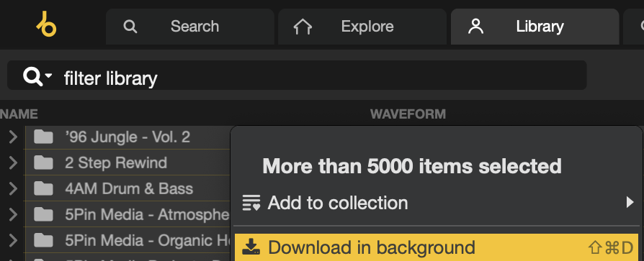Click the Add to collection list-heart icon
The width and height of the screenshot is (644, 261).
251,203
